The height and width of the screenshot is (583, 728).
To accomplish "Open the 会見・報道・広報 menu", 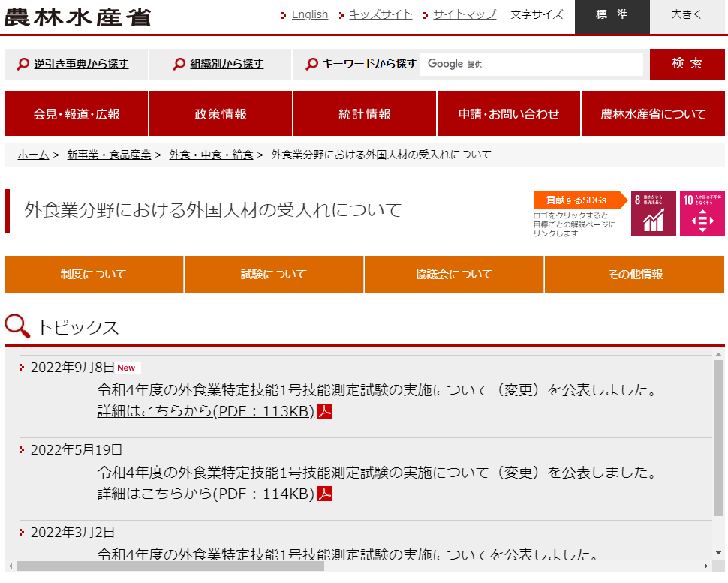I will click(76, 114).
